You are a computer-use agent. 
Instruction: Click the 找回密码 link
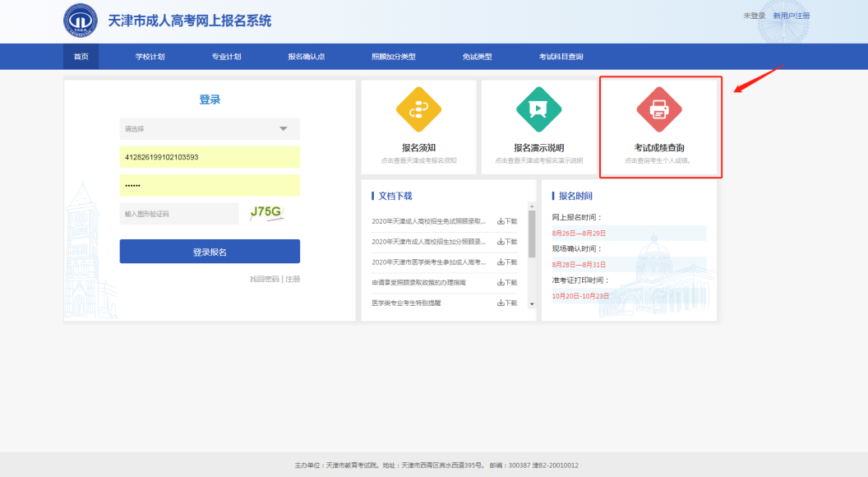tap(264, 279)
